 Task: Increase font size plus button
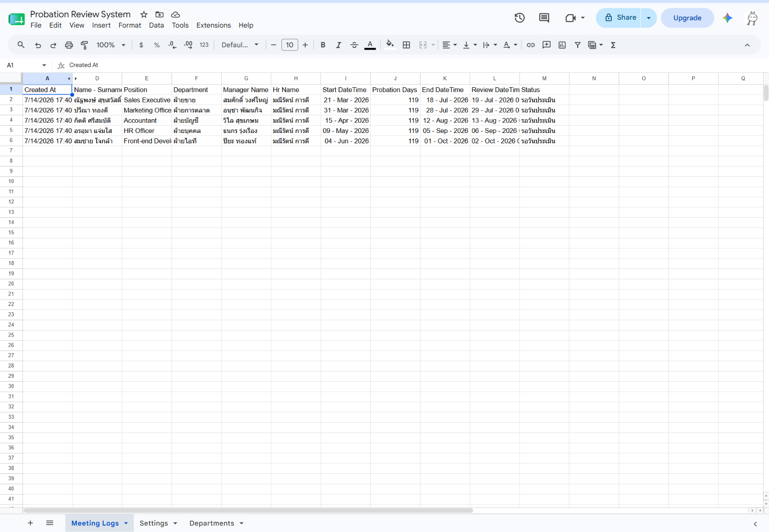[305, 45]
